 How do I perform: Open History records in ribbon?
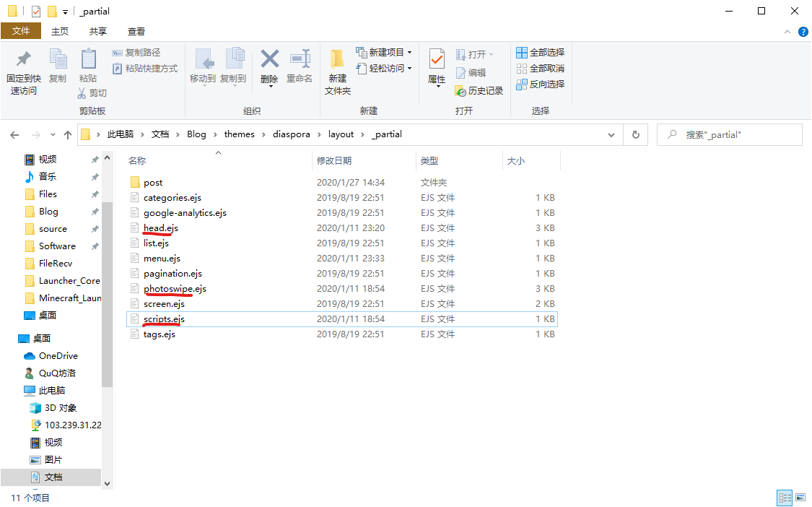pos(479,91)
